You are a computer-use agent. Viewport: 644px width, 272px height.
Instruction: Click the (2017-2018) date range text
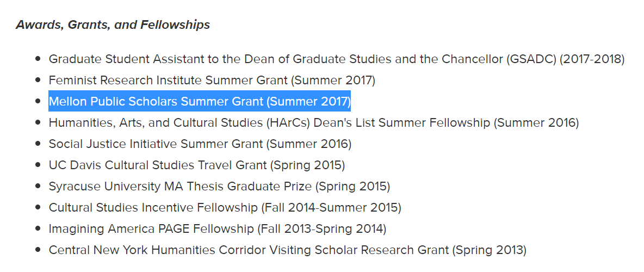[592, 59]
